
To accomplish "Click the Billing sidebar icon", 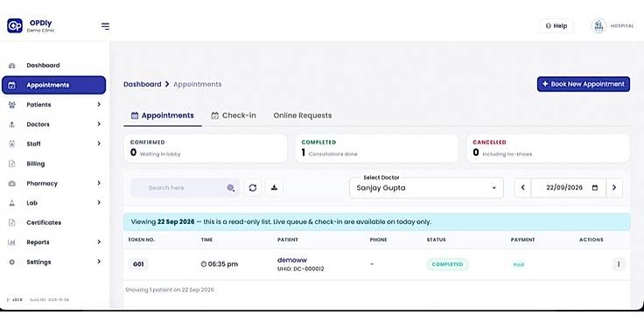I will (12, 164).
